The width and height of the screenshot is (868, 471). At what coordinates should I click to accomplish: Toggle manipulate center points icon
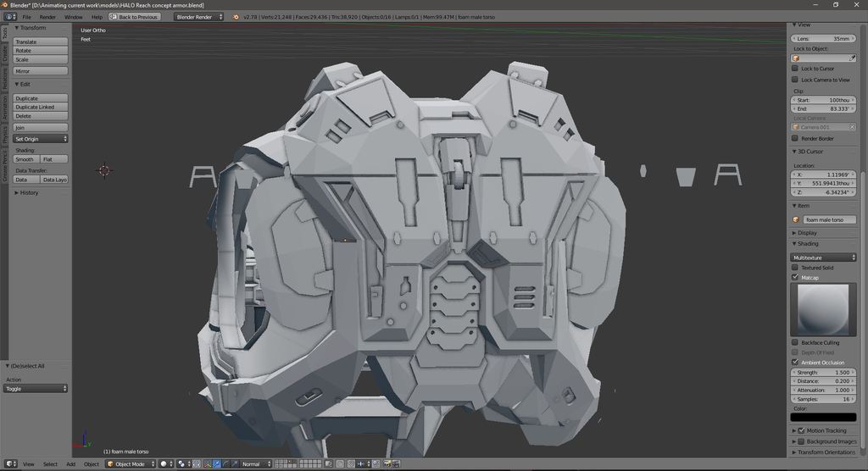coord(197,464)
